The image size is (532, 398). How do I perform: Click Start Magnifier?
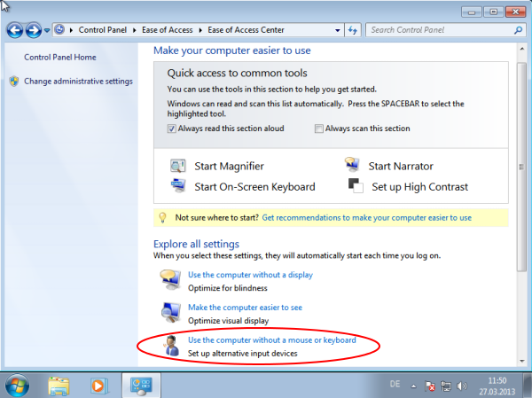coord(229,166)
